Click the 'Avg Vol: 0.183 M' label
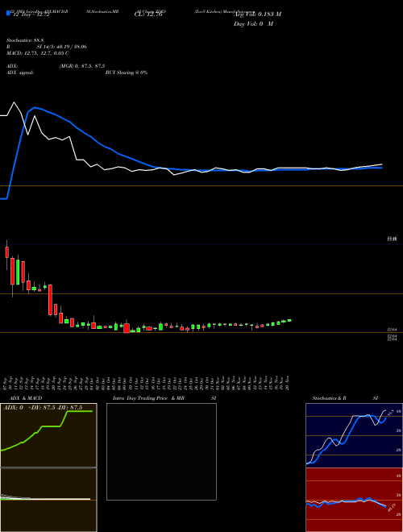Screen dimensions: 403x532 click(257, 14)
